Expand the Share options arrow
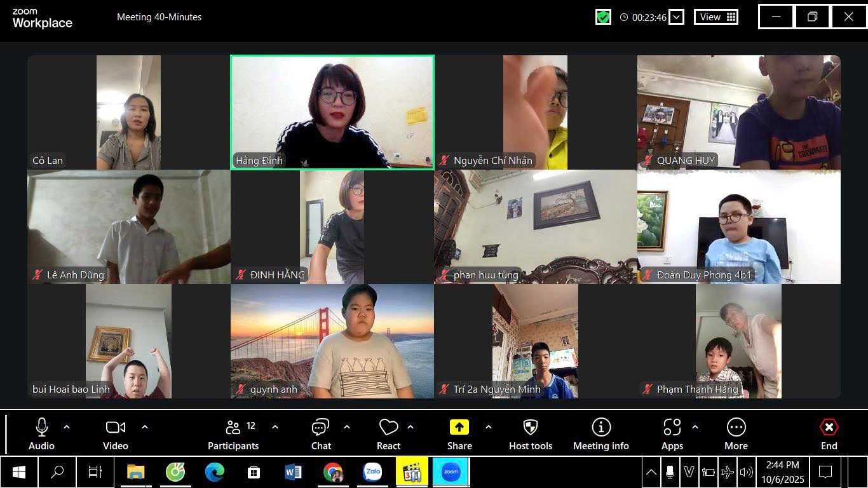868x488 pixels. point(488,427)
